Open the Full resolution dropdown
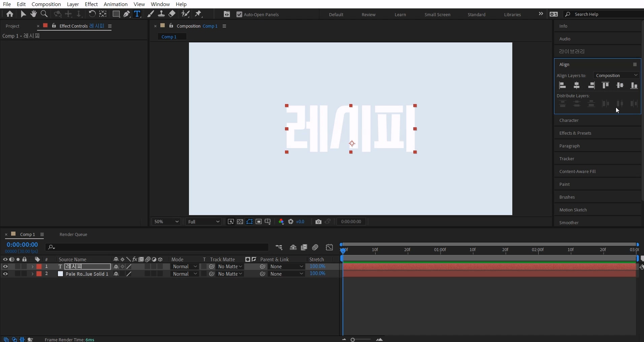Viewport: 644px width, 342px height. 204,222
